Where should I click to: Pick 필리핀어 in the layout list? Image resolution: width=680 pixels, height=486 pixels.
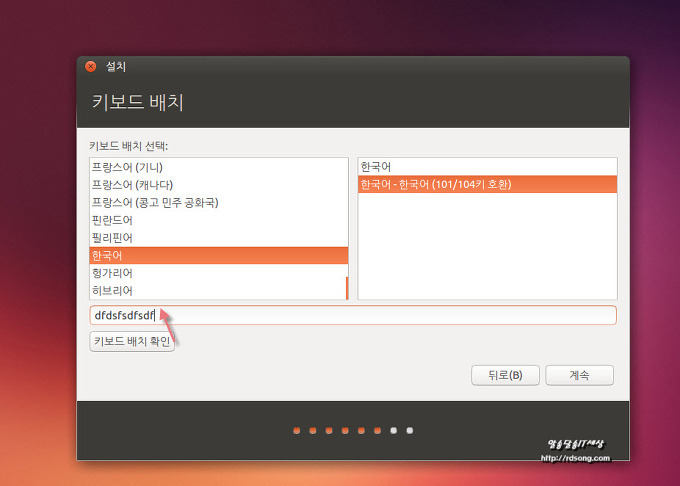point(111,238)
